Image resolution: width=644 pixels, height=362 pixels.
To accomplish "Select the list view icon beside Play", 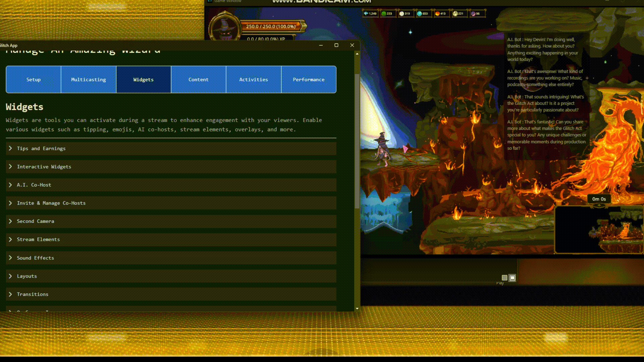I will coord(504,278).
